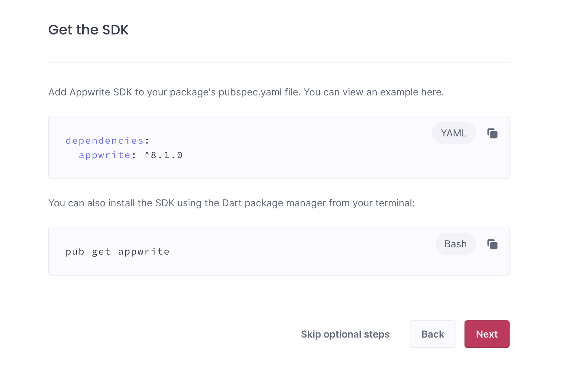This screenshot has width=564, height=392.
Task: Go Back to the previous step
Action: click(x=433, y=334)
